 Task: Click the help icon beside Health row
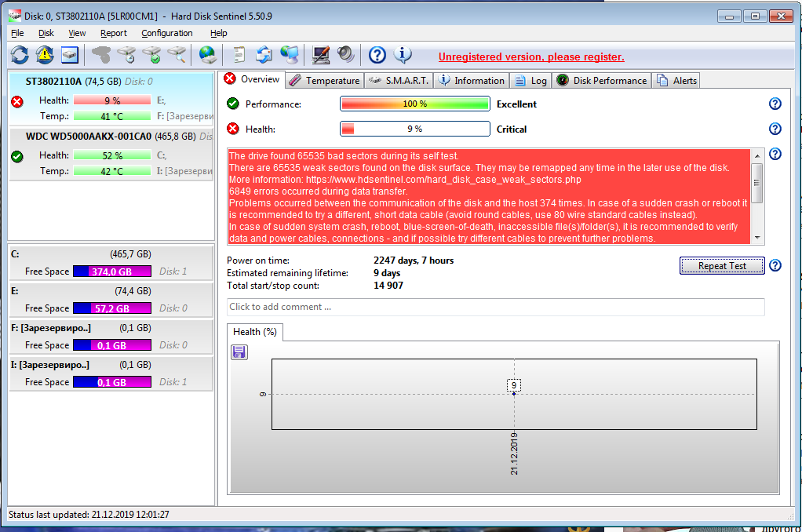(775, 129)
